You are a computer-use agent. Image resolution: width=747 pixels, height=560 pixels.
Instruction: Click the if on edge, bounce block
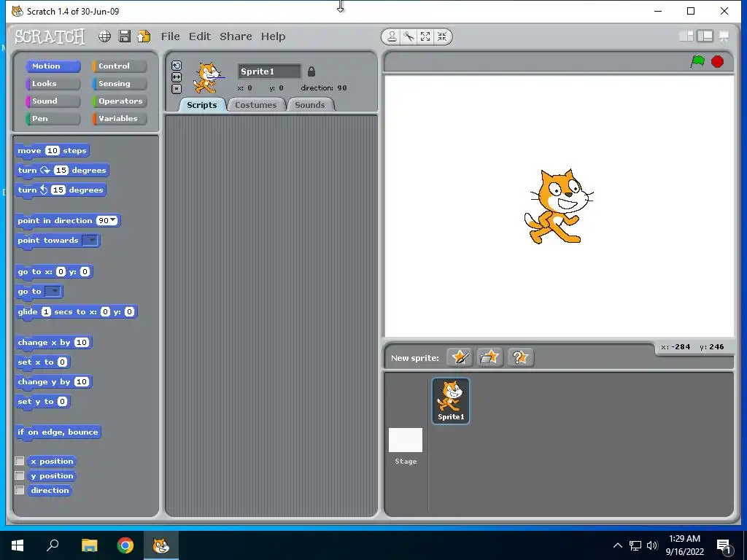[x=58, y=432]
